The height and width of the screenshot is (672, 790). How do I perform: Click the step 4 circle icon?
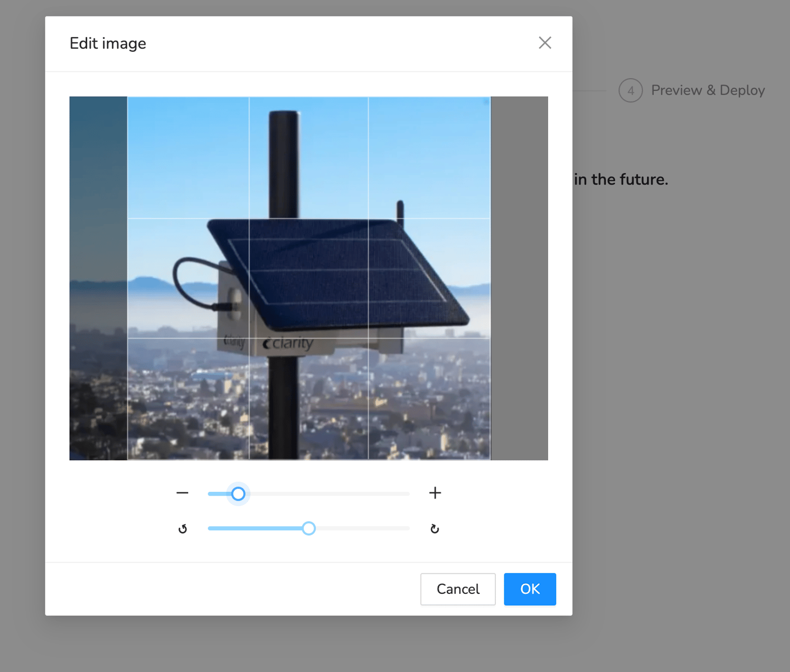coord(630,90)
